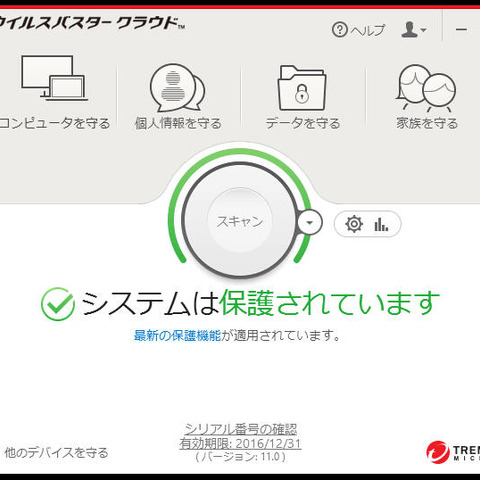
Task: Click the ヘルプ text label
Action: pos(368,30)
